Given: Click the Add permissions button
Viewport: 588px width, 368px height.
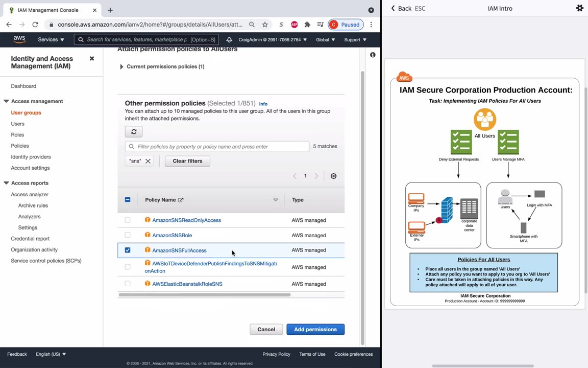Looking at the screenshot, I should [315, 329].
